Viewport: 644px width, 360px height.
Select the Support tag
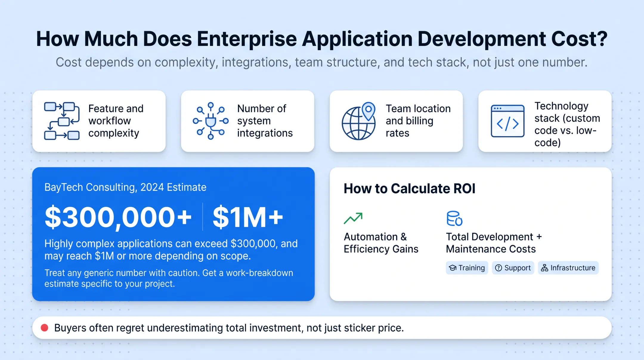pyautogui.click(x=513, y=268)
